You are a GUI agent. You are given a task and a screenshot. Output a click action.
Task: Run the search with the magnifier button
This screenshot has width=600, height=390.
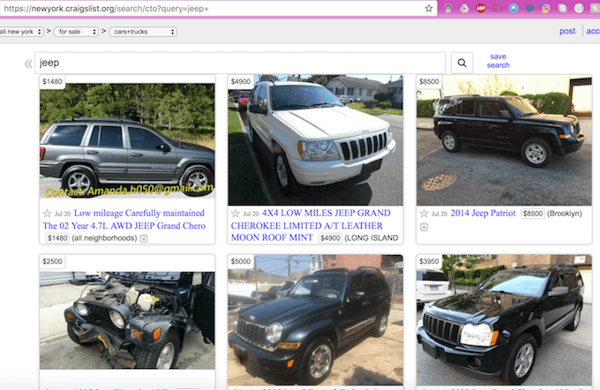coord(462,63)
